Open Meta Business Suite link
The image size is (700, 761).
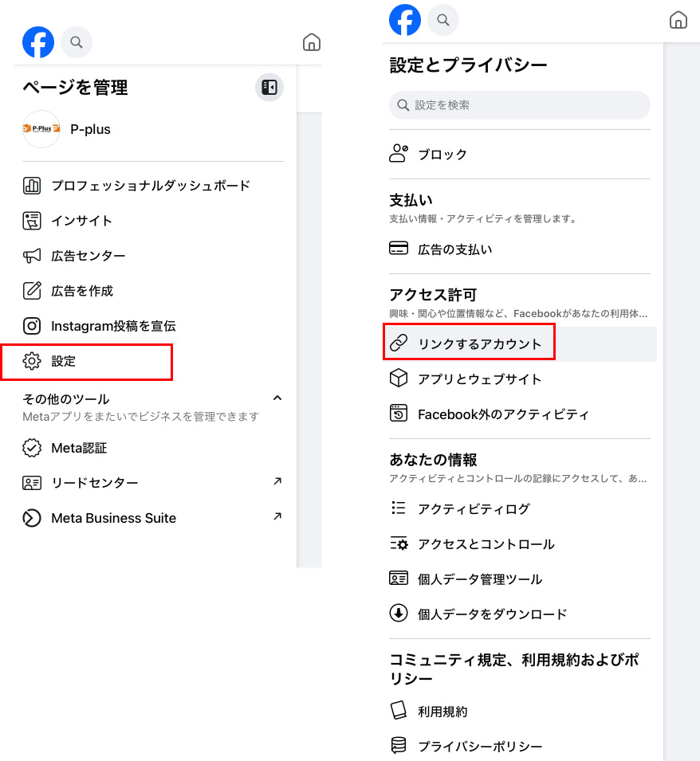click(x=113, y=518)
